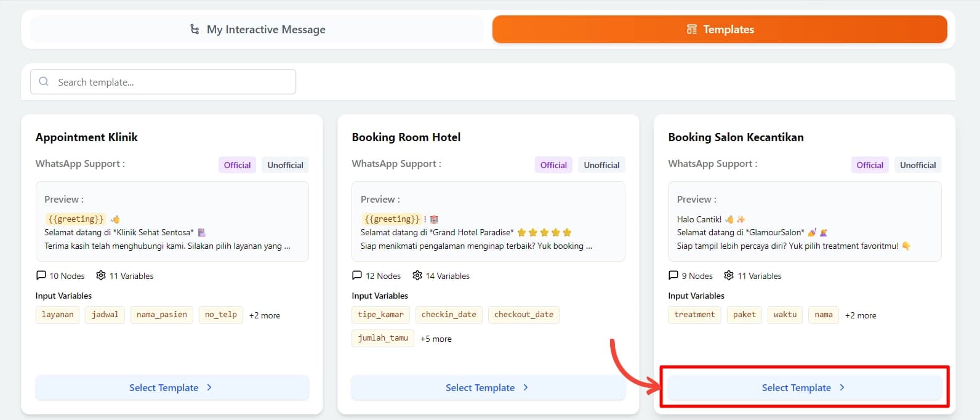
Task: Click the magnifier icon in search box
Action: pos(44,81)
